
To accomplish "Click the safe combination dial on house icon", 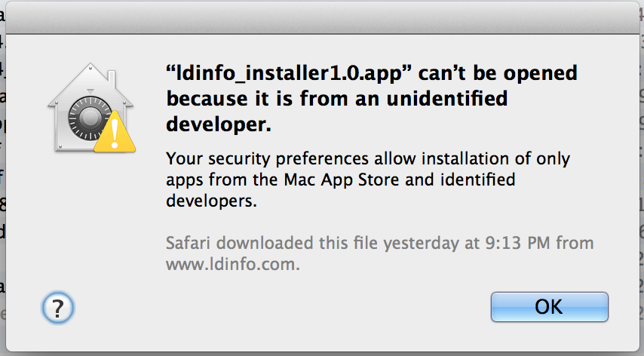I will 88,118.
